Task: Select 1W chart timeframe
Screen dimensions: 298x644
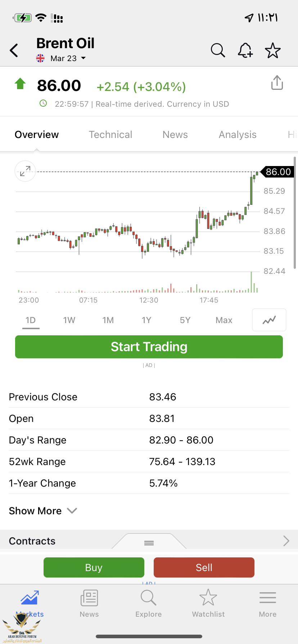Action: [69, 320]
